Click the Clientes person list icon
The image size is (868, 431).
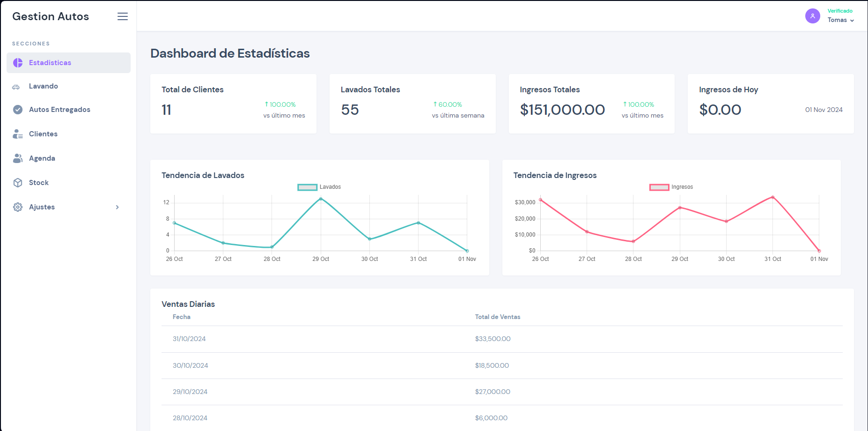[x=18, y=134]
